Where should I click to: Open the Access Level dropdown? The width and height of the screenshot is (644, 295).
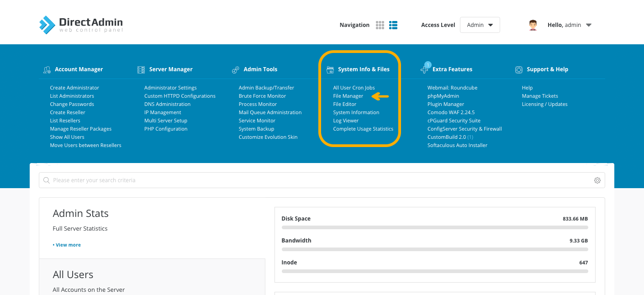(480, 25)
